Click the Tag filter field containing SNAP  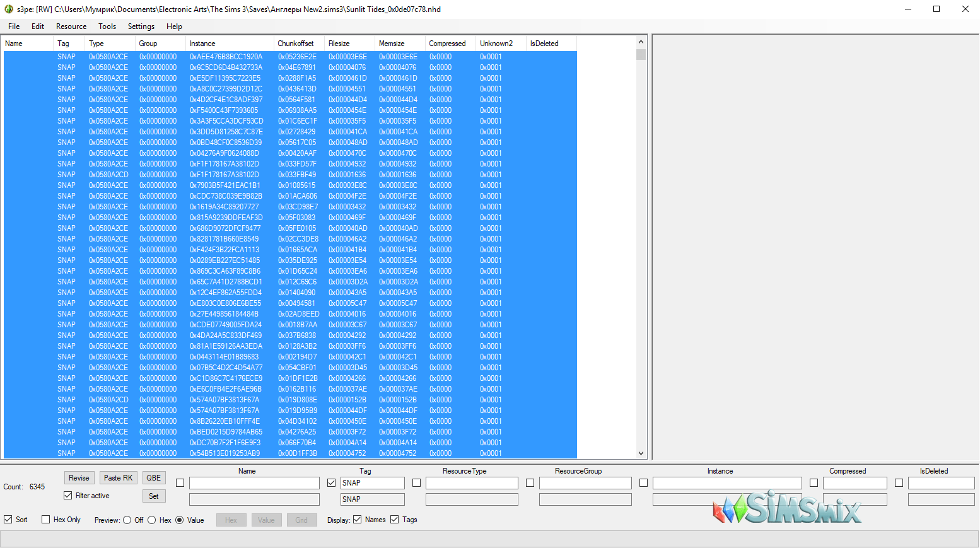tap(373, 483)
